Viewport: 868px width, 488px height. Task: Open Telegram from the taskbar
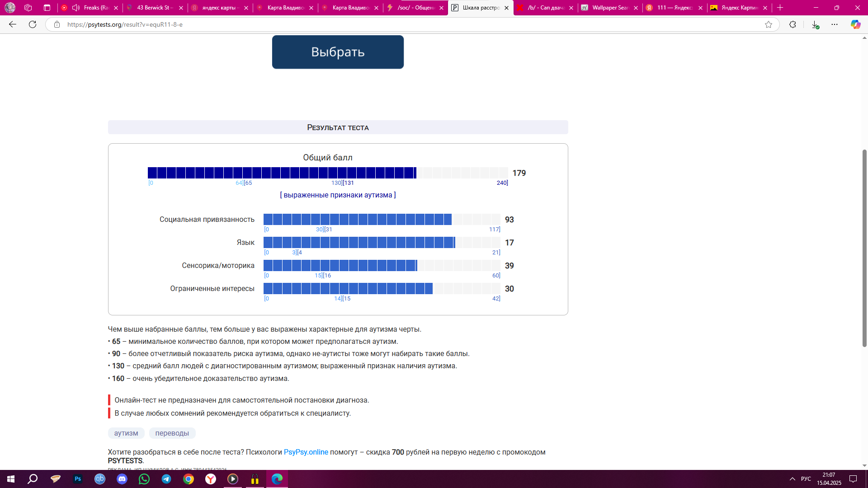point(166,479)
